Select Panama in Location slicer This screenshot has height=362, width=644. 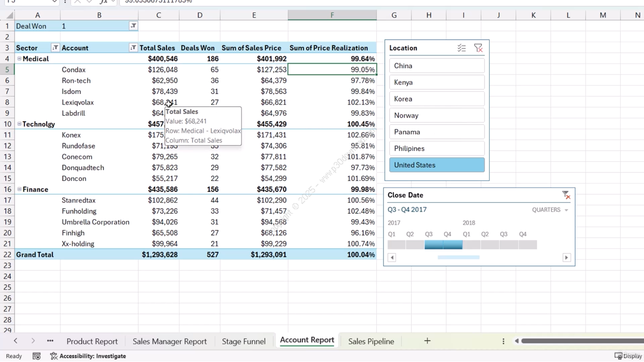(x=437, y=132)
